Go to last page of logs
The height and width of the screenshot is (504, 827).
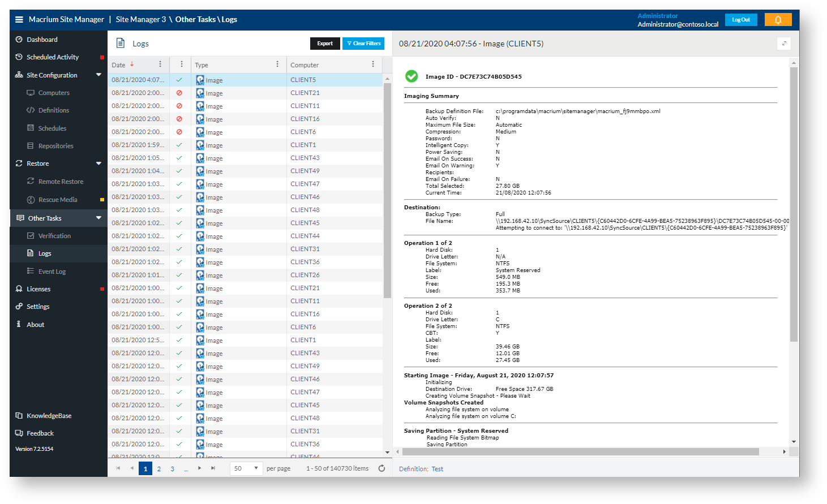[213, 468]
